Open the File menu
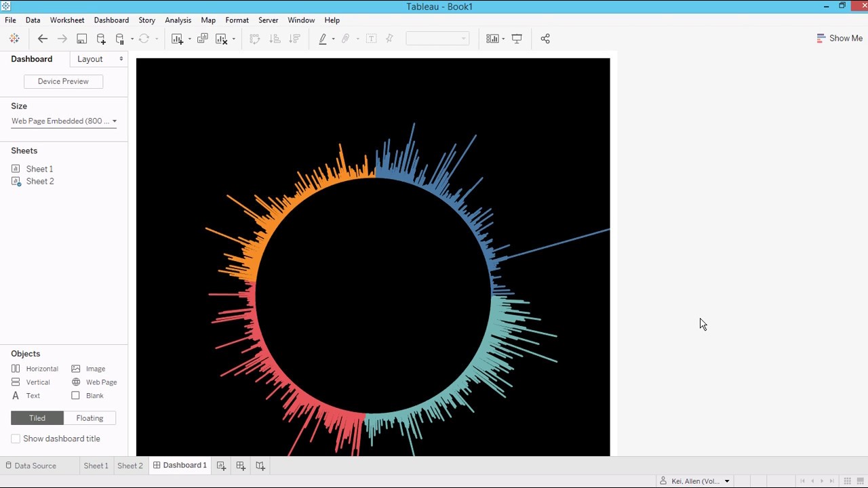 point(11,20)
